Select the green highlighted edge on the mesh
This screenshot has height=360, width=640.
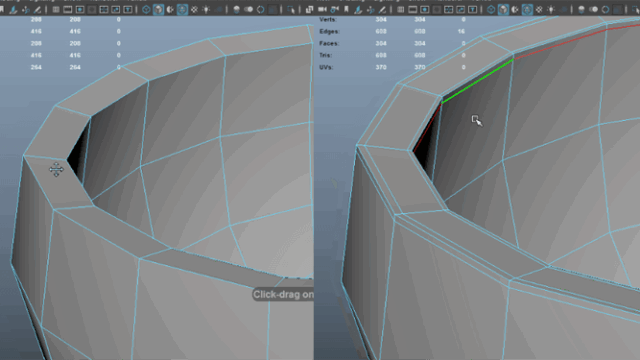[x=477, y=81]
